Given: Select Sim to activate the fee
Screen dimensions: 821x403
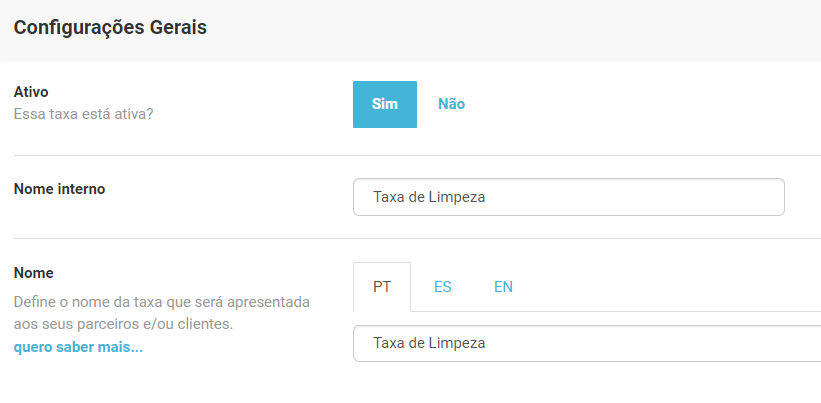Looking at the screenshot, I should point(384,104).
